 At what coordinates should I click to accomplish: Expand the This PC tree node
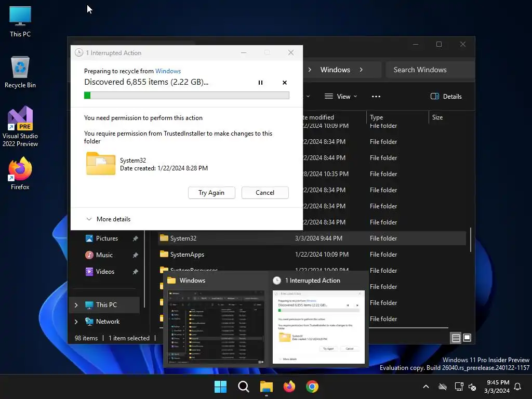click(76, 305)
